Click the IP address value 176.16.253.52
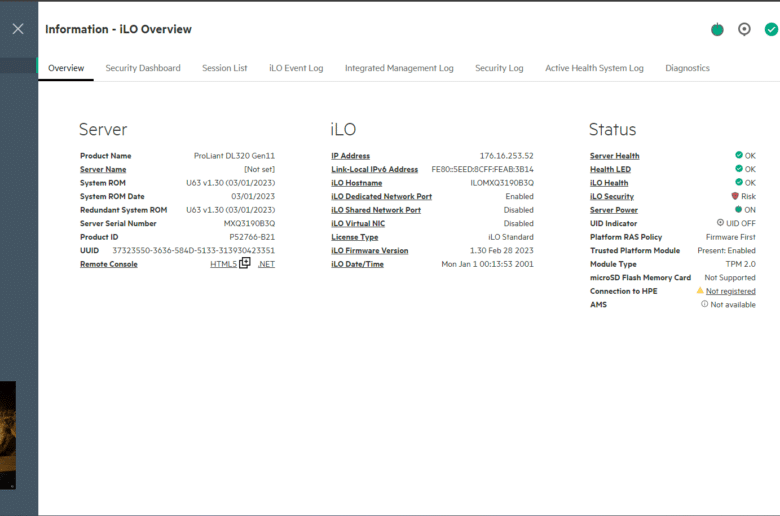 pyautogui.click(x=506, y=156)
